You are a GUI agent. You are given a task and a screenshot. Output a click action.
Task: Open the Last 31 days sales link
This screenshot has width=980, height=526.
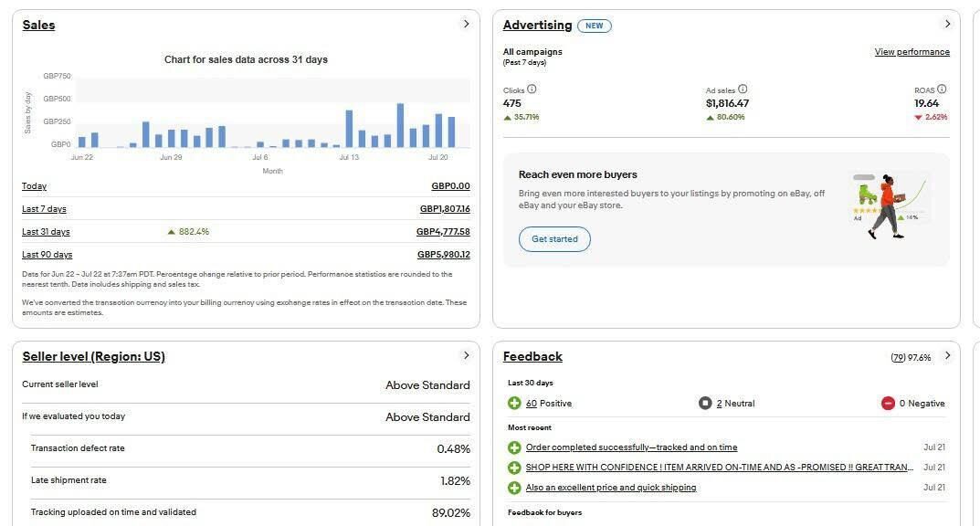click(46, 232)
